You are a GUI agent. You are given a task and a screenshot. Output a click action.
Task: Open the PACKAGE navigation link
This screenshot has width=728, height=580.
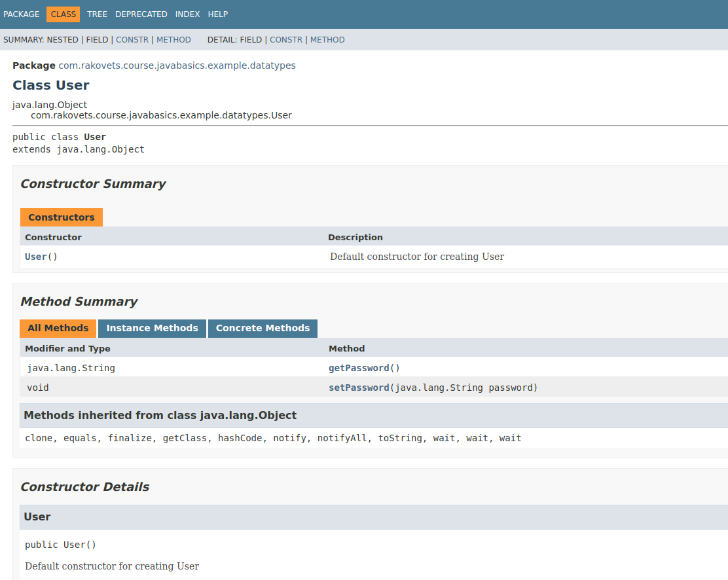(x=22, y=14)
